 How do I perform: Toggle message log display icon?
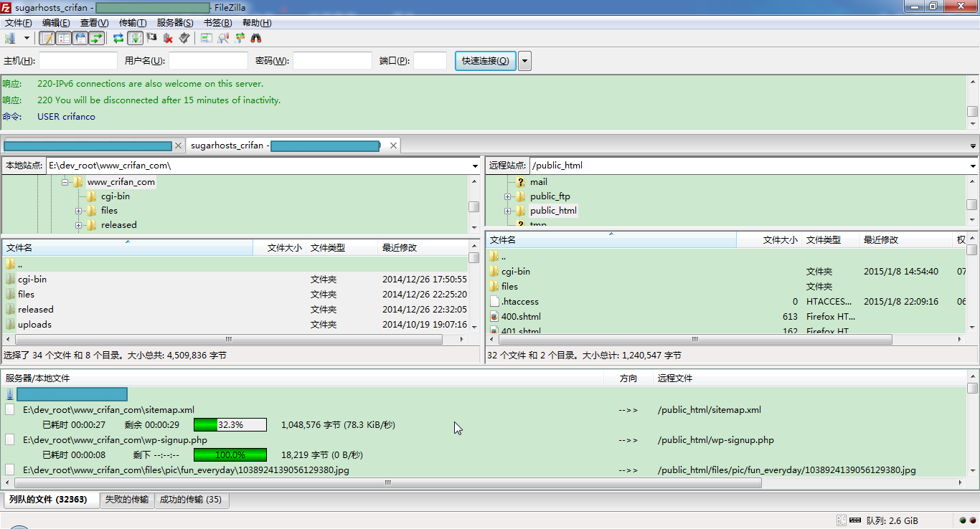(47, 38)
